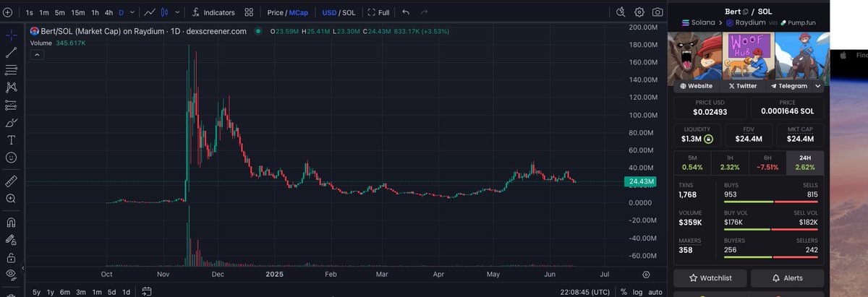
Task: Expand the time interval dropdown arrow
Action: click(x=132, y=12)
